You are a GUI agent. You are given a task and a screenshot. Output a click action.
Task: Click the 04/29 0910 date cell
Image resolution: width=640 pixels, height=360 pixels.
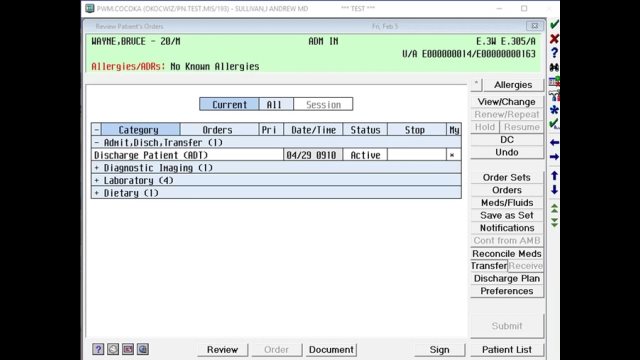[313, 155]
